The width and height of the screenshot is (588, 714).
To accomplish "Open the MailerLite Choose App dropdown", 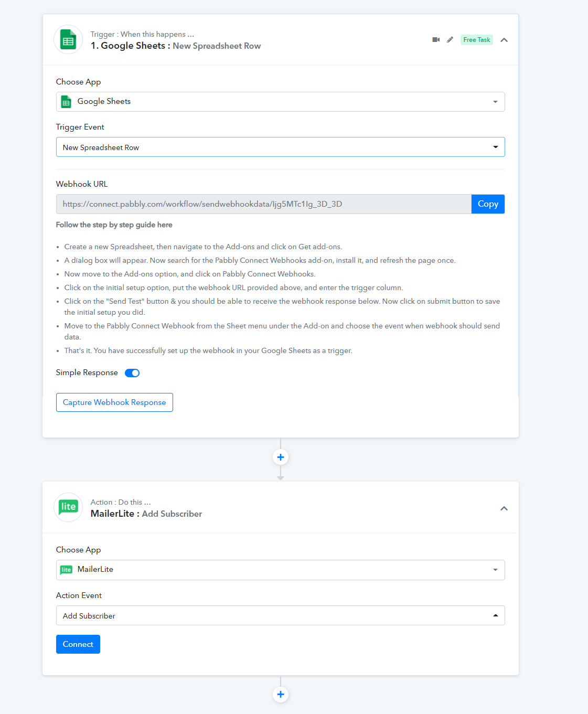I will pos(280,570).
